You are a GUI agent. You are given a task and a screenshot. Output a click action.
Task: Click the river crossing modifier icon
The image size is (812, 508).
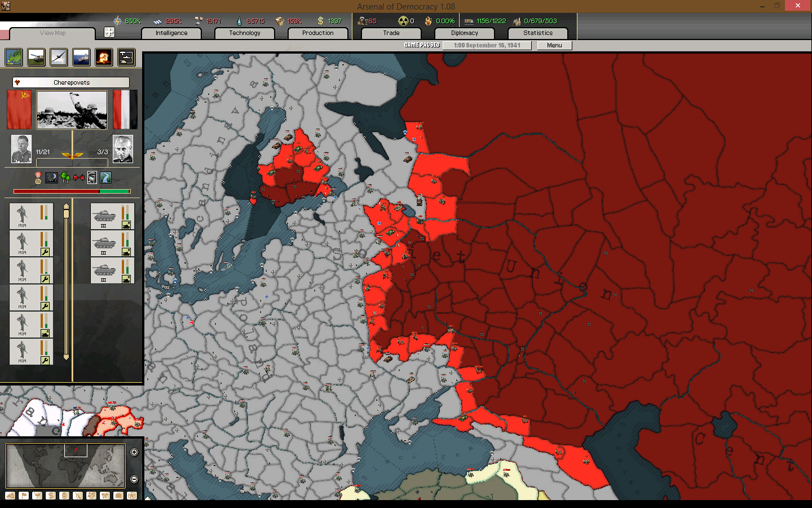105,178
